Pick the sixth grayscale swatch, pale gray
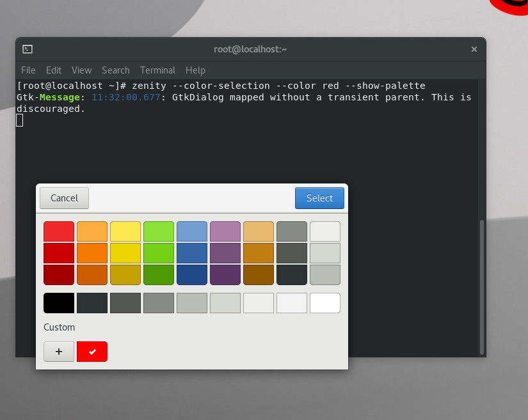 click(225, 303)
